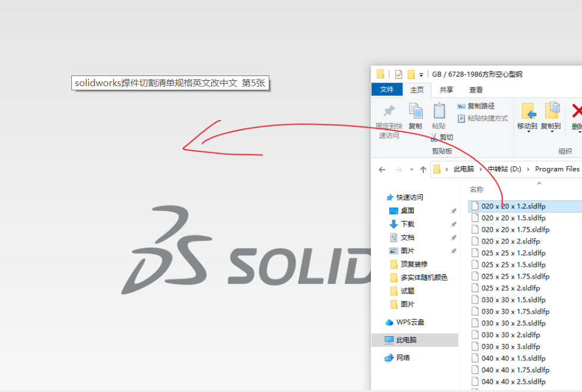This screenshot has height=392, width=582.
Task: Open Desktop (桌面) in sidebar
Action: pyautogui.click(x=407, y=211)
